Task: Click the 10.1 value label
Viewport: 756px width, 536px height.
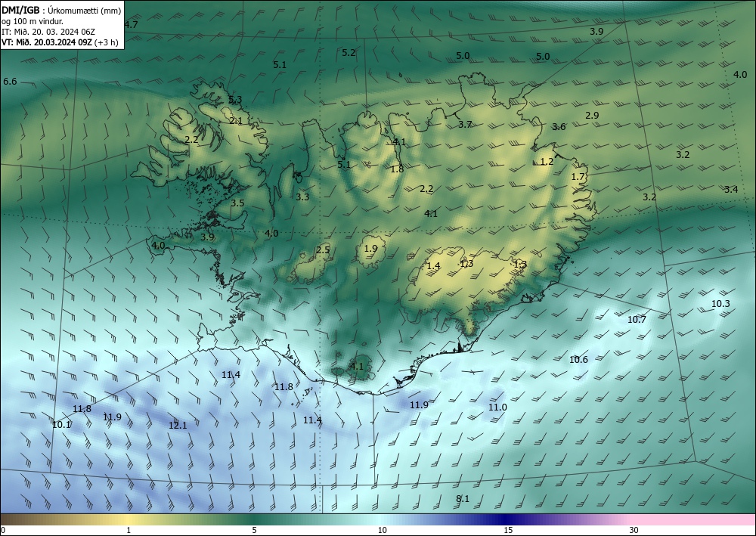Action: click(x=61, y=425)
